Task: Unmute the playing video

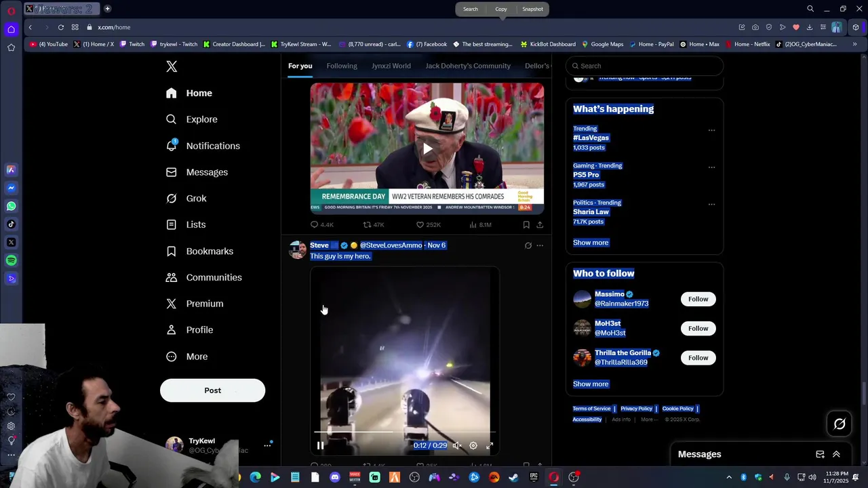Action: point(457,445)
